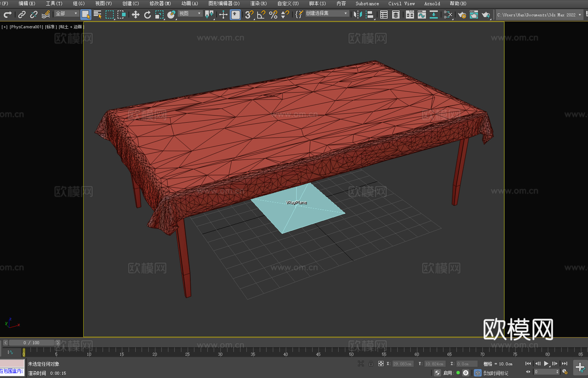The image size is (588, 378).
Task: Open the Substance menu
Action: coord(367,3)
